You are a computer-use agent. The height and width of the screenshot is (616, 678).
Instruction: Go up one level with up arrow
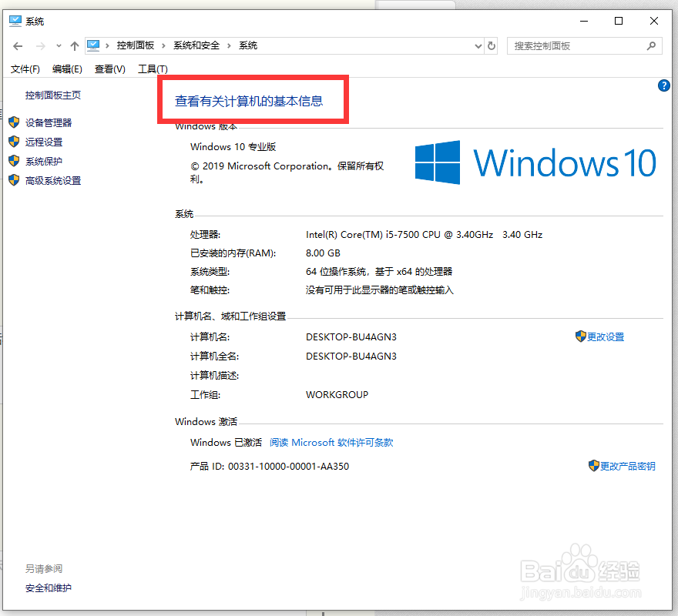pyautogui.click(x=75, y=46)
